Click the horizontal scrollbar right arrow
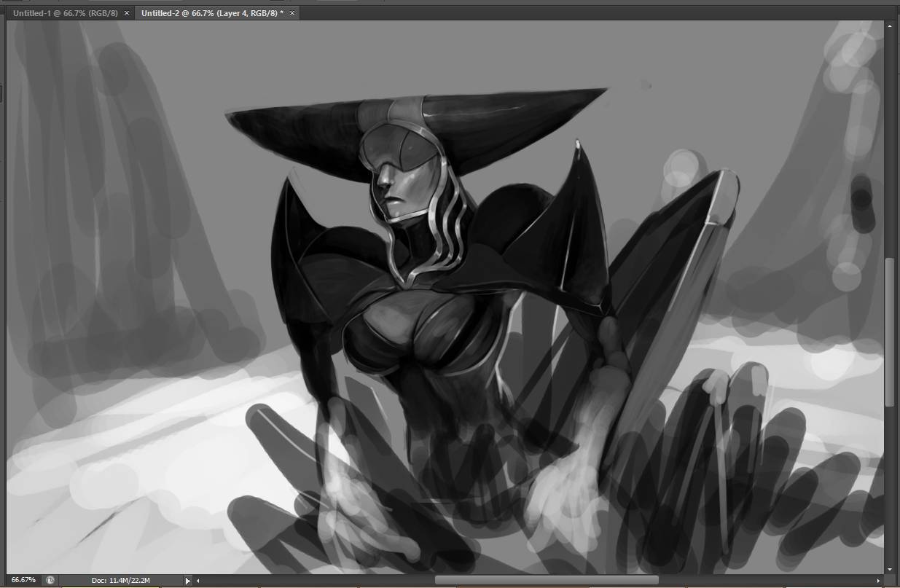This screenshot has width=900, height=588. click(x=878, y=581)
